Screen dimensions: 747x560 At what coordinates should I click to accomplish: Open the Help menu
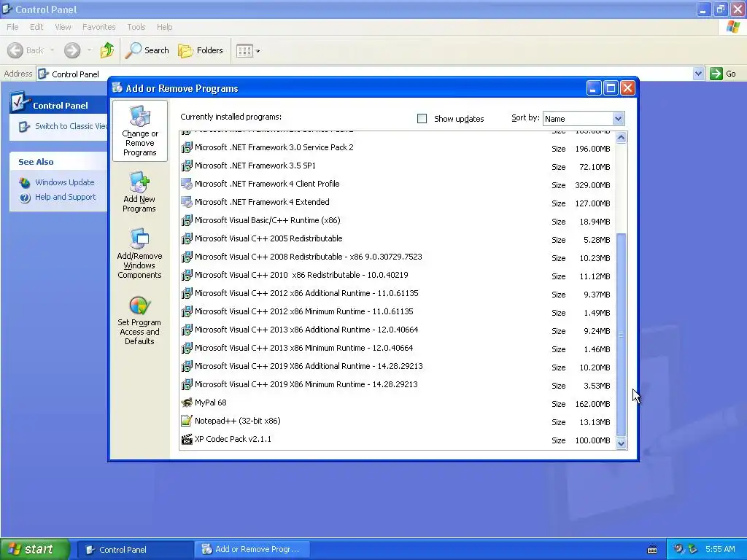pyautogui.click(x=164, y=27)
